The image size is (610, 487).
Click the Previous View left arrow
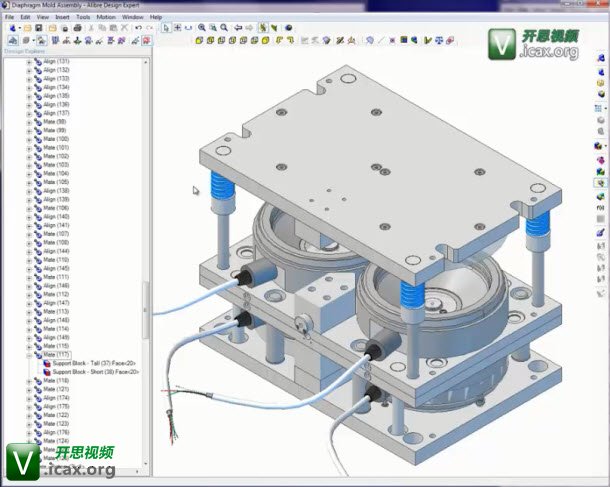[x=238, y=28]
